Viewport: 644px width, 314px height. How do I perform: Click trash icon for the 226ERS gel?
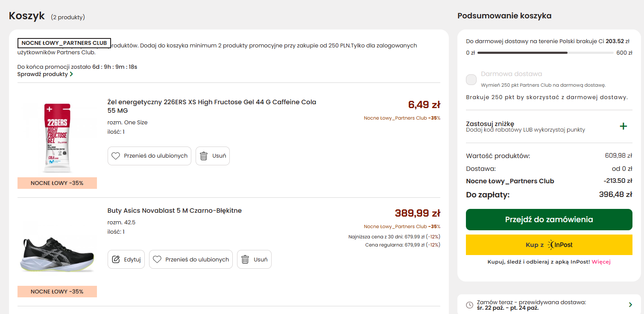click(x=204, y=156)
